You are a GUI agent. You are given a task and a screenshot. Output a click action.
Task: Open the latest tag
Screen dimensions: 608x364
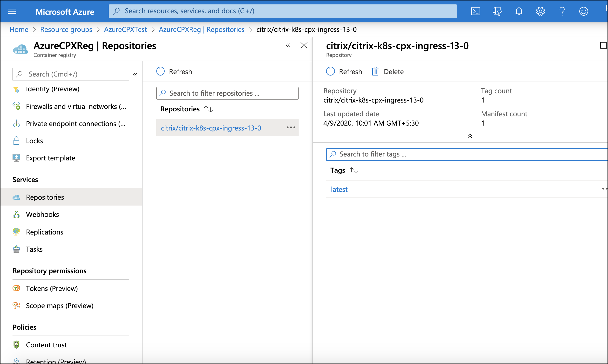[x=339, y=189]
